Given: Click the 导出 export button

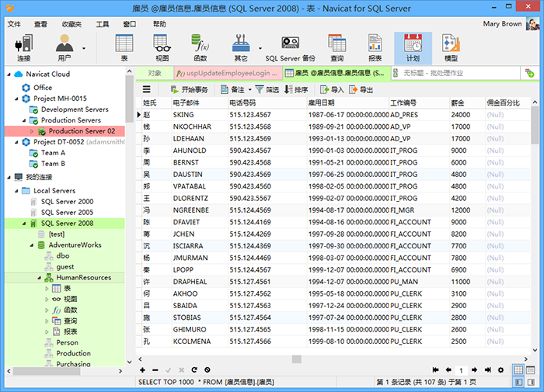Looking at the screenshot, I should tap(361, 90).
